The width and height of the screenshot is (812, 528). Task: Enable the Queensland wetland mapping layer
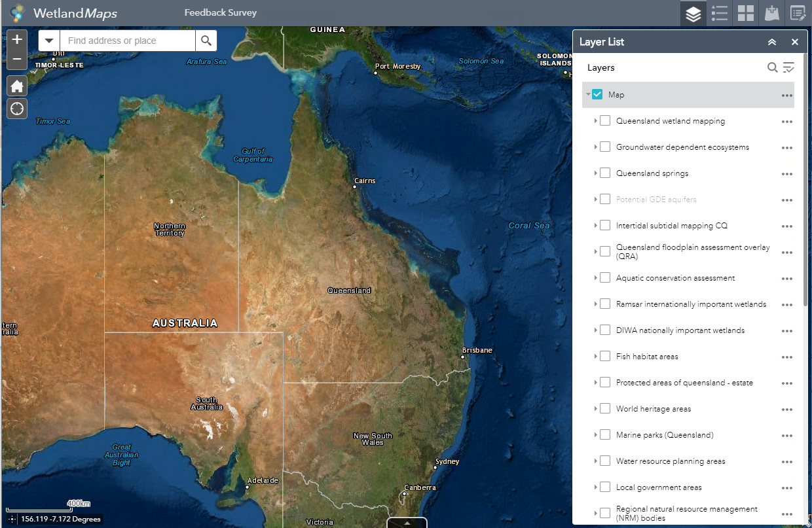click(x=605, y=121)
